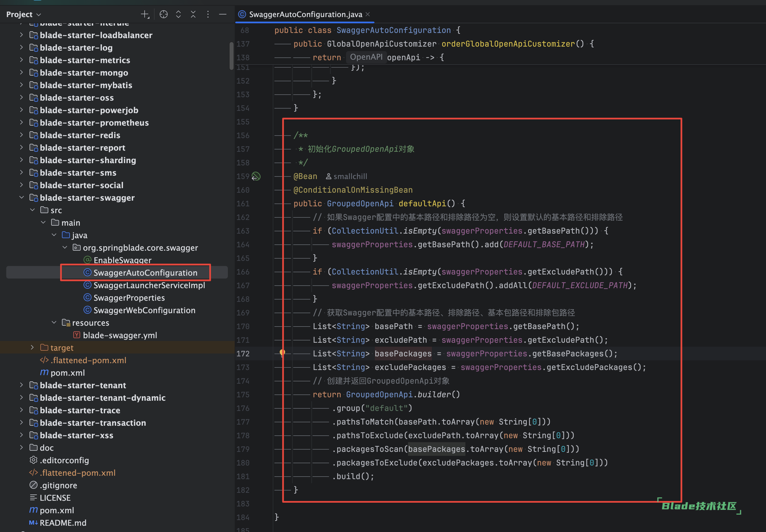Select the blade-starter-oss module

pyautogui.click(x=77, y=98)
